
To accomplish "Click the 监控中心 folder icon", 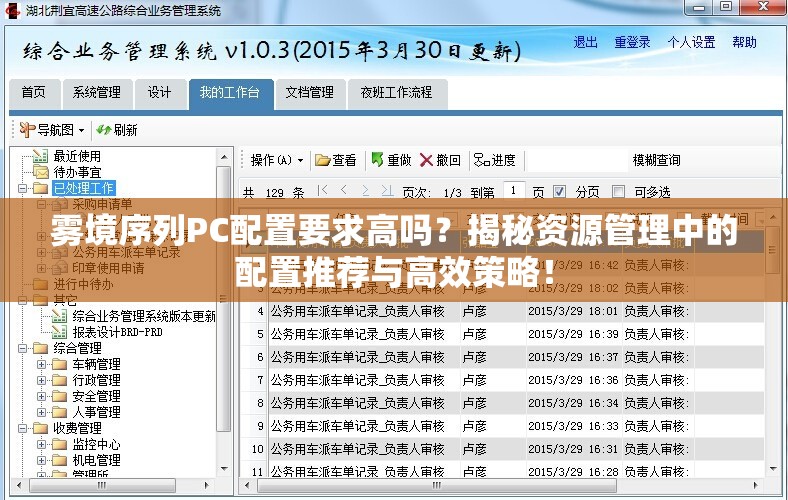I will pos(60,444).
